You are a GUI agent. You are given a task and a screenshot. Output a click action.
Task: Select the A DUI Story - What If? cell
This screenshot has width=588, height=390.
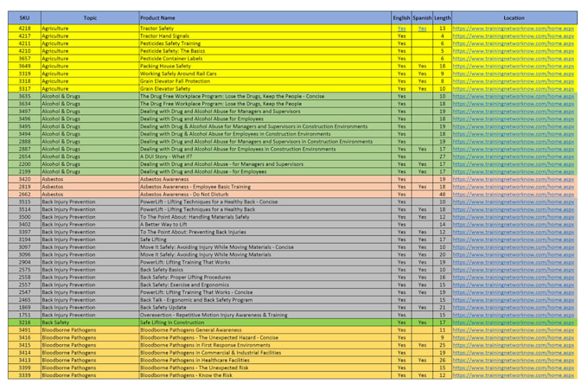(265, 157)
